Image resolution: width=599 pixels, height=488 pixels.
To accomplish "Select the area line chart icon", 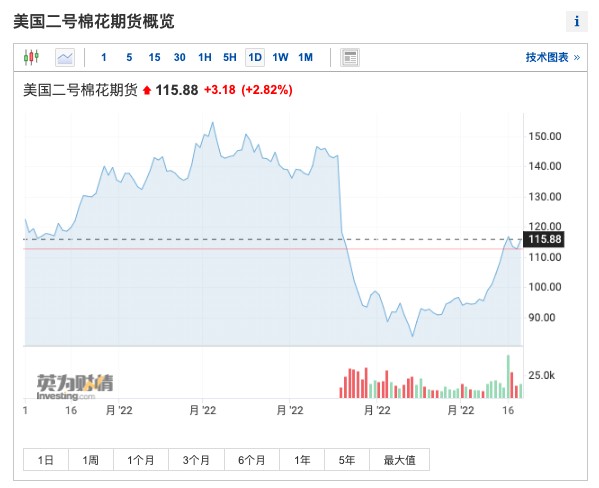I will coord(65,57).
